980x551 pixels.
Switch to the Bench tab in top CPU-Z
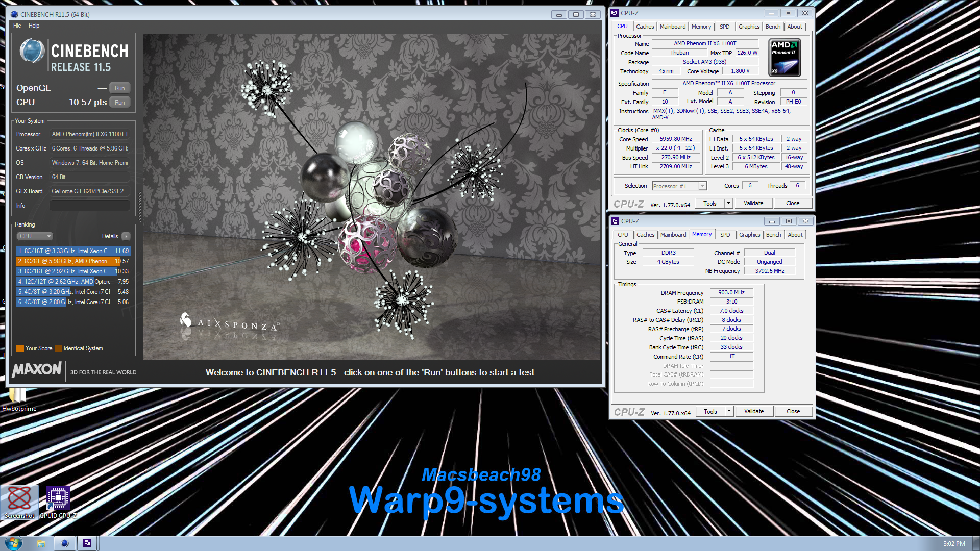coord(773,27)
